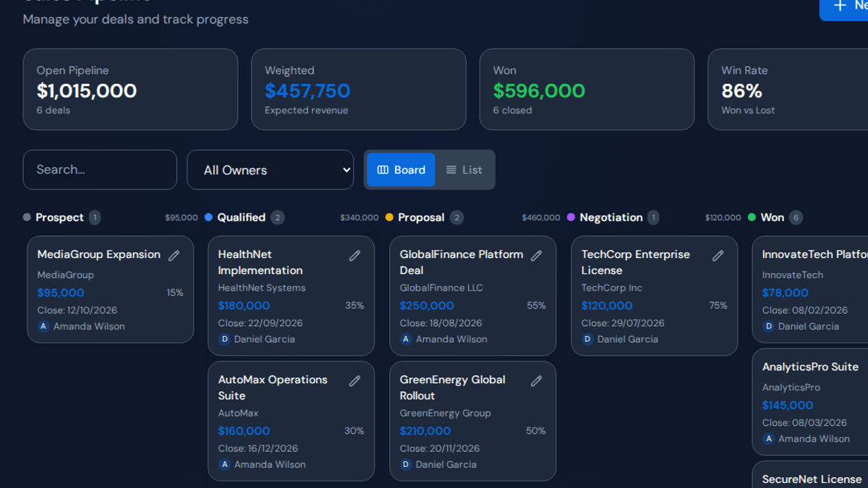Viewport: 868px width, 488px height.
Task: Click in the Search field
Action: pyautogui.click(x=100, y=170)
